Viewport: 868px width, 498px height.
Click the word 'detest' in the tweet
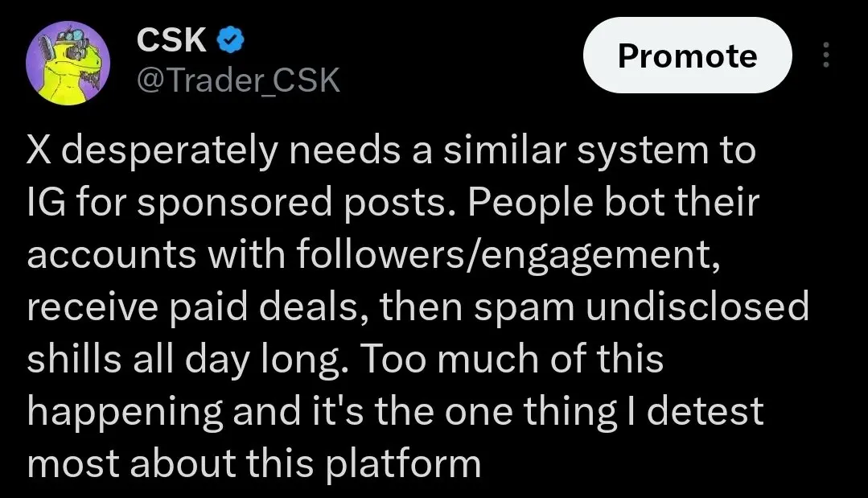(x=706, y=411)
